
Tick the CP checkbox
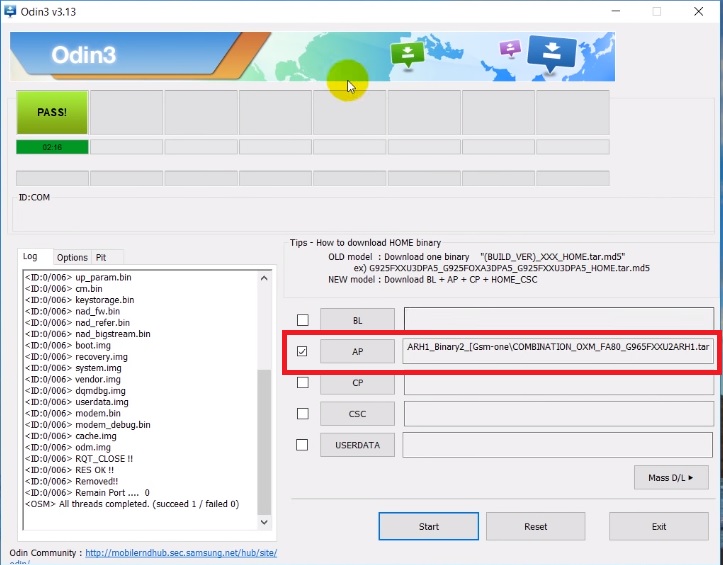click(x=302, y=382)
